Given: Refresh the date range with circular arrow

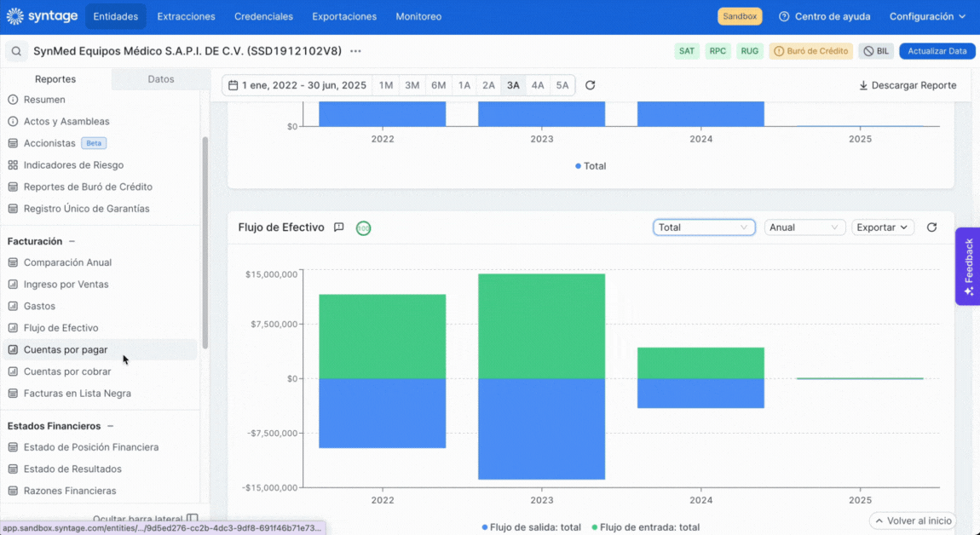Looking at the screenshot, I should click(590, 85).
